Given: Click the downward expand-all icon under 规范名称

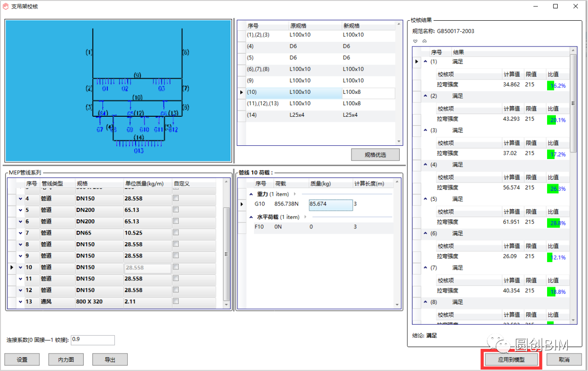Looking at the screenshot, I should (x=415, y=41).
